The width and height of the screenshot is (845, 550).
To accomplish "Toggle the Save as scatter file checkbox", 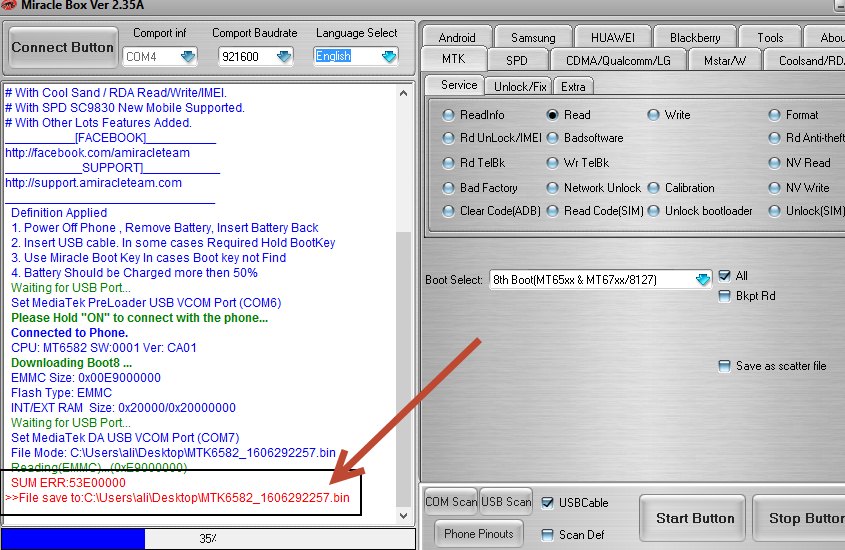I will click(x=725, y=366).
